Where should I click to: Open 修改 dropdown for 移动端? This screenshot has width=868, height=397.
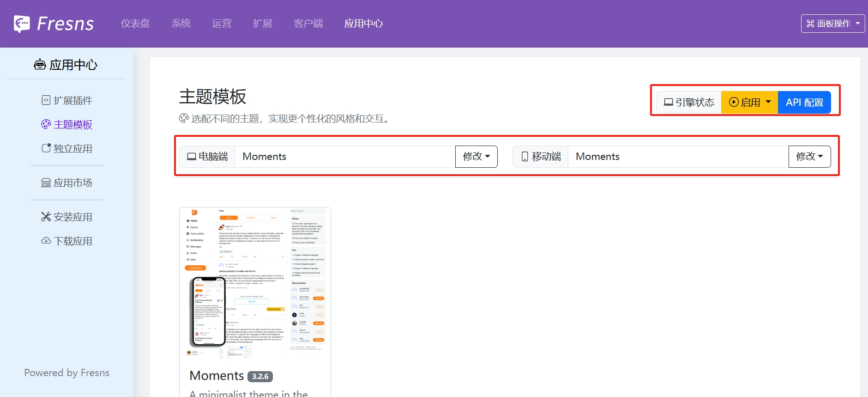pyautogui.click(x=810, y=157)
